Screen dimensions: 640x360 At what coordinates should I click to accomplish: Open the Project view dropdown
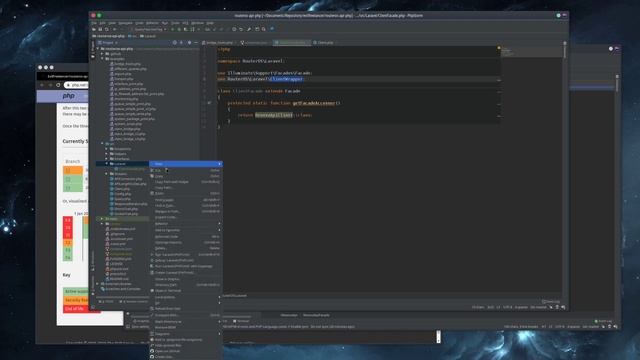click(108, 42)
